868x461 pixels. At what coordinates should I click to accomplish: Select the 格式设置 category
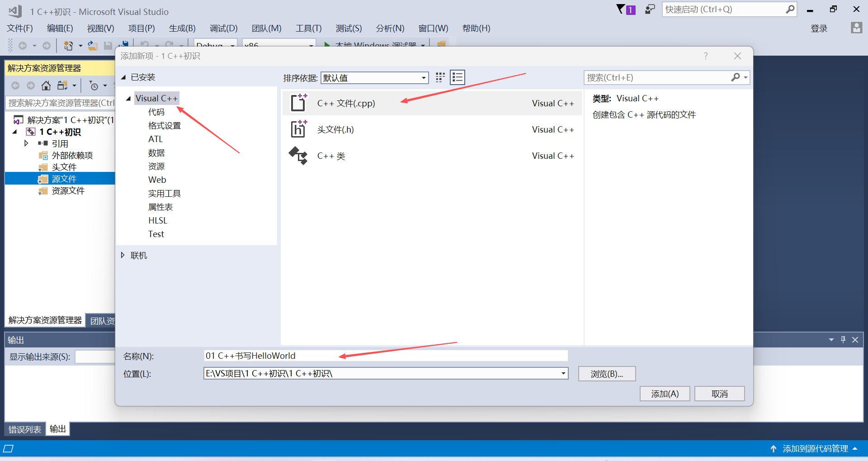[x=165, y=125]
